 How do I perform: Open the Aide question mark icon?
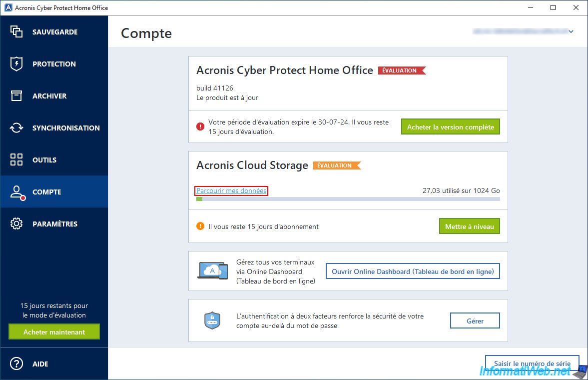[x=16, y=363]
